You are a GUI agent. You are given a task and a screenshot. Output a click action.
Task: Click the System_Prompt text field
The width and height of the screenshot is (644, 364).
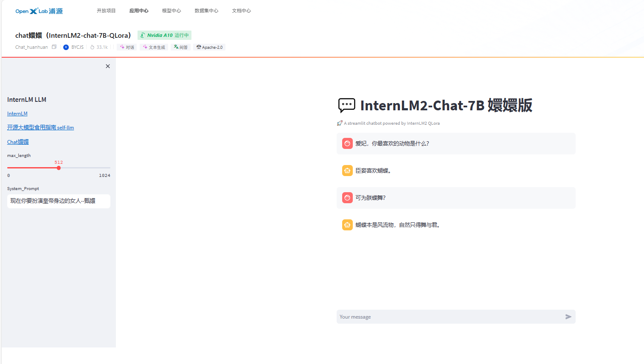(x=59, y=201)
